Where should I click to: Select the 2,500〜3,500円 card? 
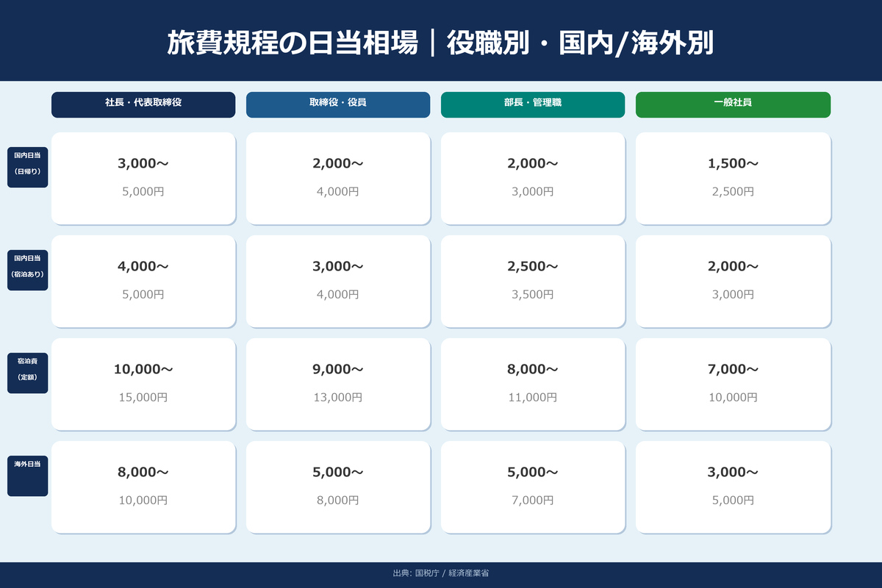pyautogui.click(x=533, y=281)
